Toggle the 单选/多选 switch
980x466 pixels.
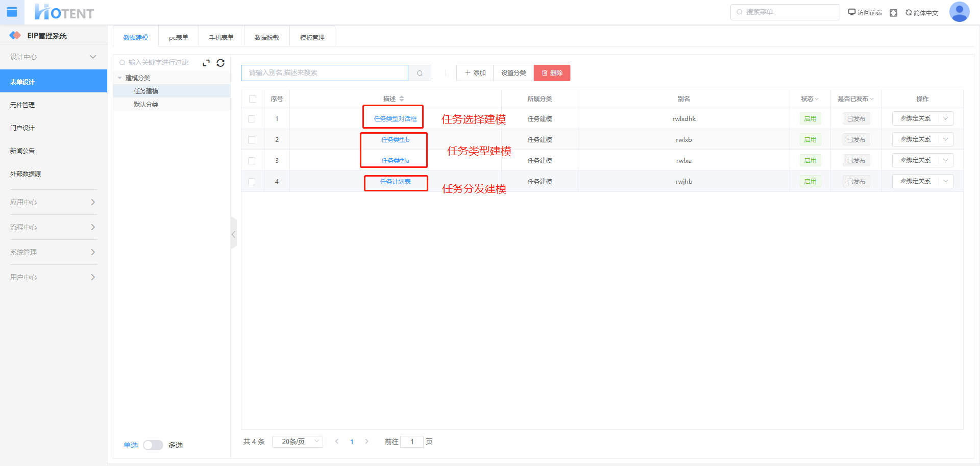coord(153,445)
